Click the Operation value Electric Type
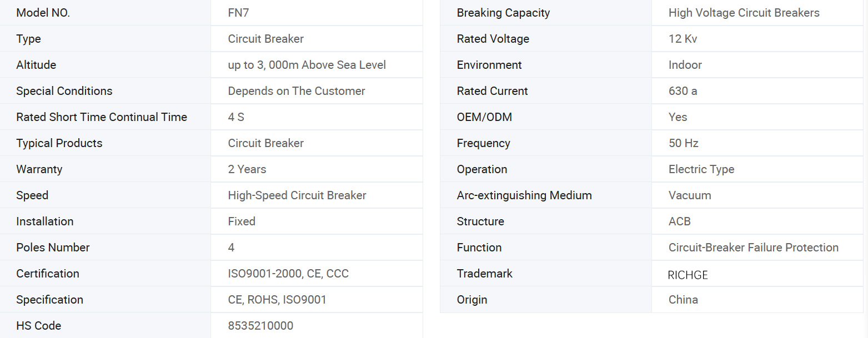868x338 pixels. [701, 169]
